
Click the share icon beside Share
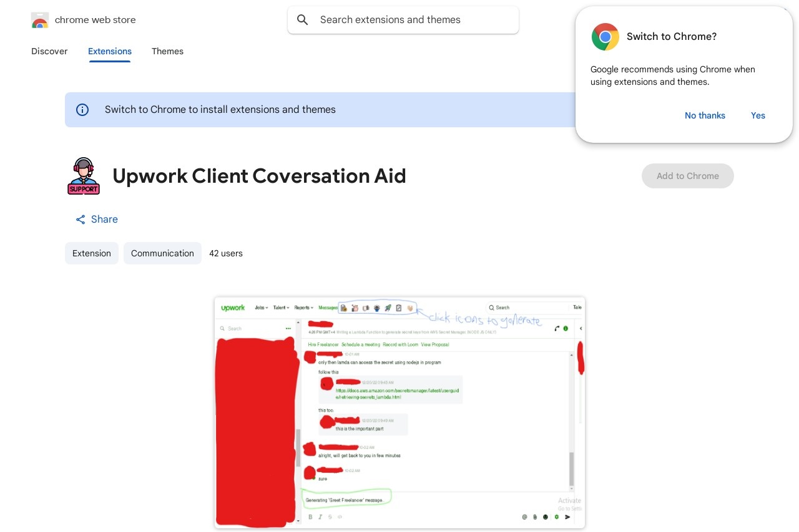(x=81, y=220)
